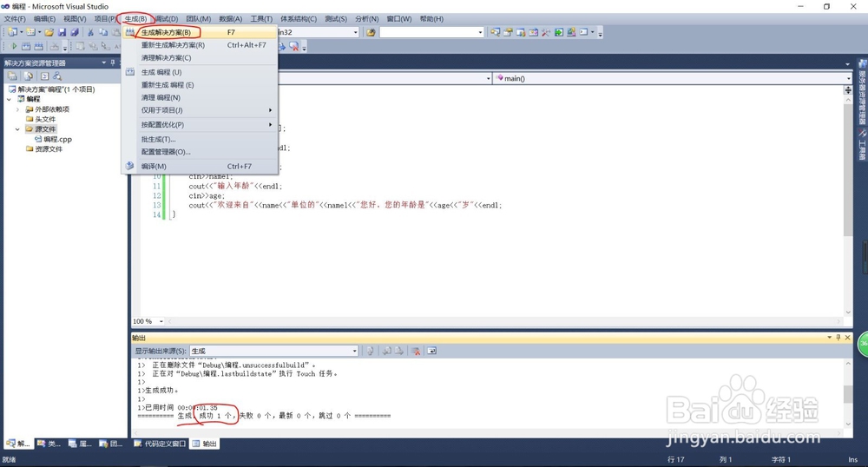Click the Clear Bookmarks icon with red X
Image resolution: width=868 pixels, height=467 pixels.
click(294, 47)
